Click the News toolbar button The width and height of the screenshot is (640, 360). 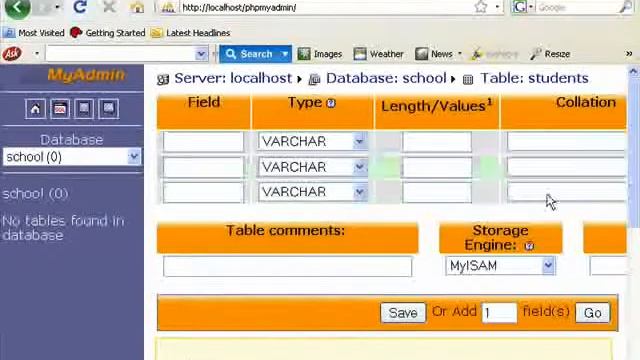point(434,54)
